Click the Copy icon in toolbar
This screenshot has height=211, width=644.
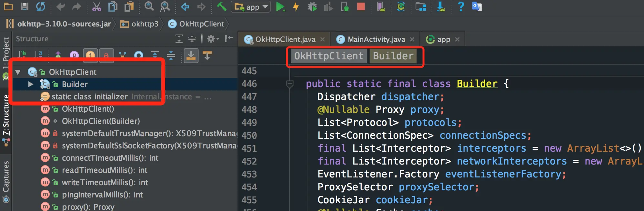[113, 6]
